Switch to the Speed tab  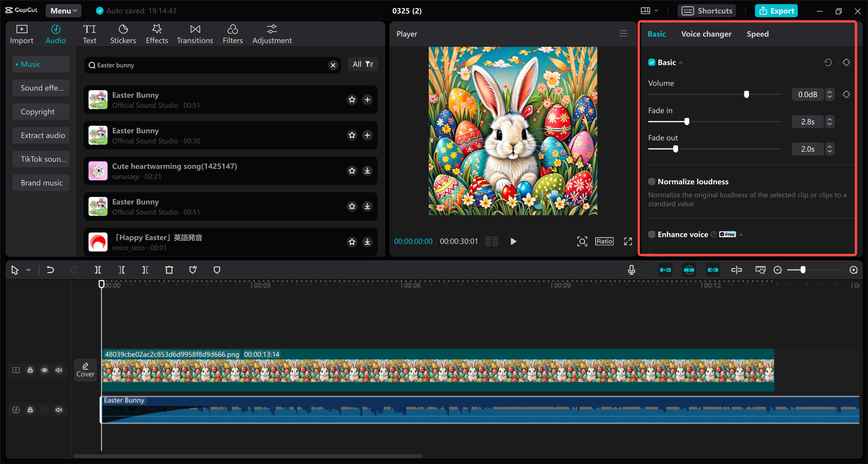[x=757, y=34]
